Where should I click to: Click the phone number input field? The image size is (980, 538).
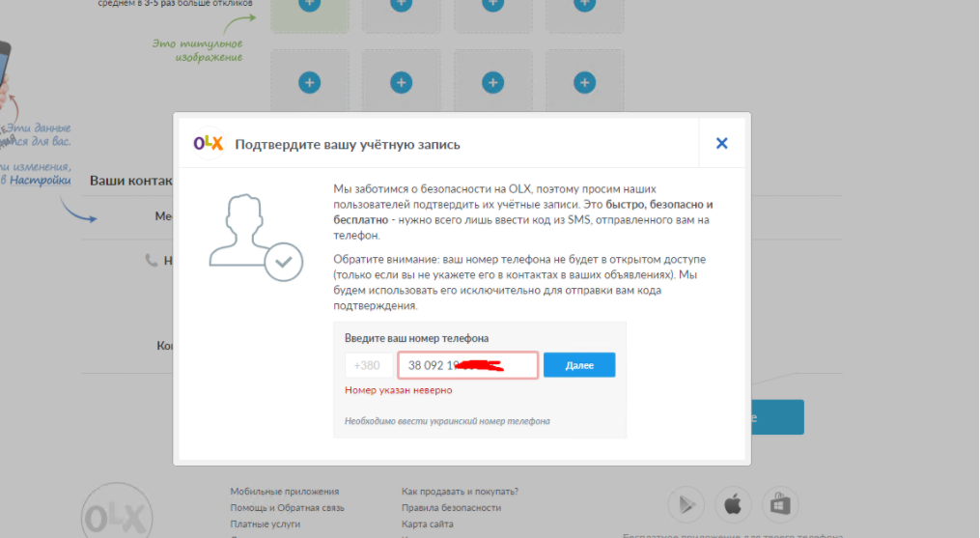point(467,365)
